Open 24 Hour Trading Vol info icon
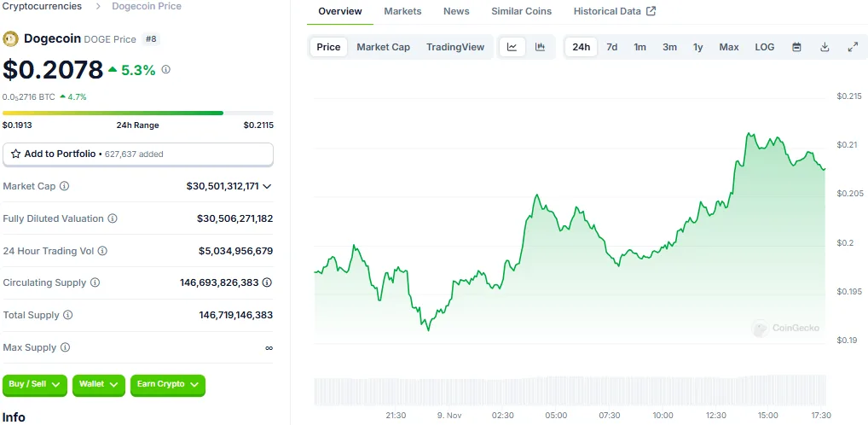Image resolution: width=868 pixels, height=425 pixels. [102, 251]
